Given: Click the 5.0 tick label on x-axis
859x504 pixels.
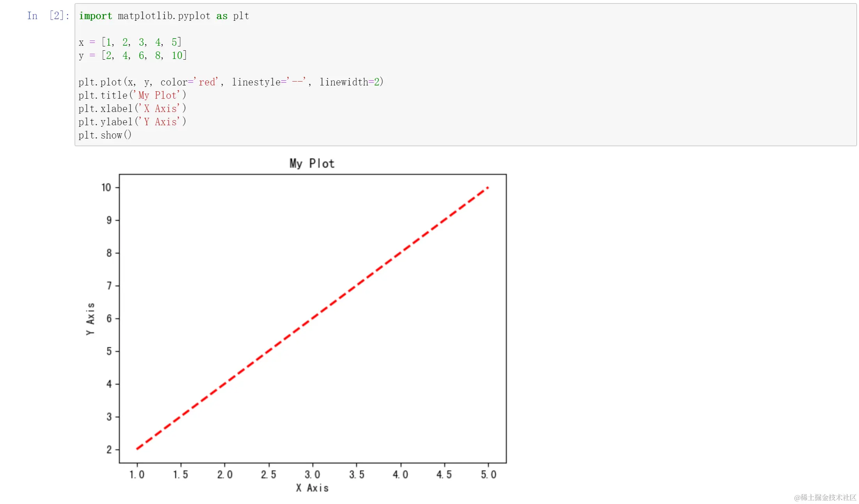Looking at the screenshot, I should pos(488,475).
